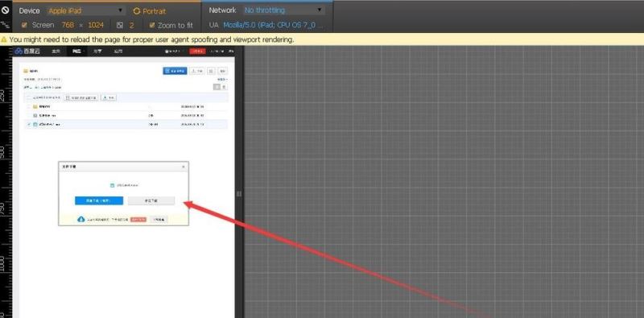Open the Device dropdown showing Apple iPad
This screenshot has height=318, width=644.
click(86, 10)
